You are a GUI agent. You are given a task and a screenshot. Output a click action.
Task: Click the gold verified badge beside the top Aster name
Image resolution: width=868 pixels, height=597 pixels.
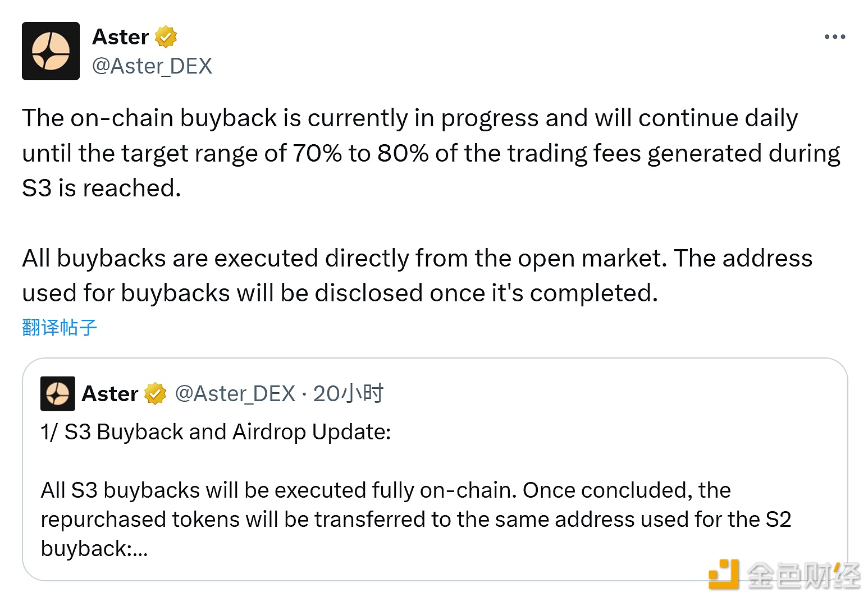[166, 37]
